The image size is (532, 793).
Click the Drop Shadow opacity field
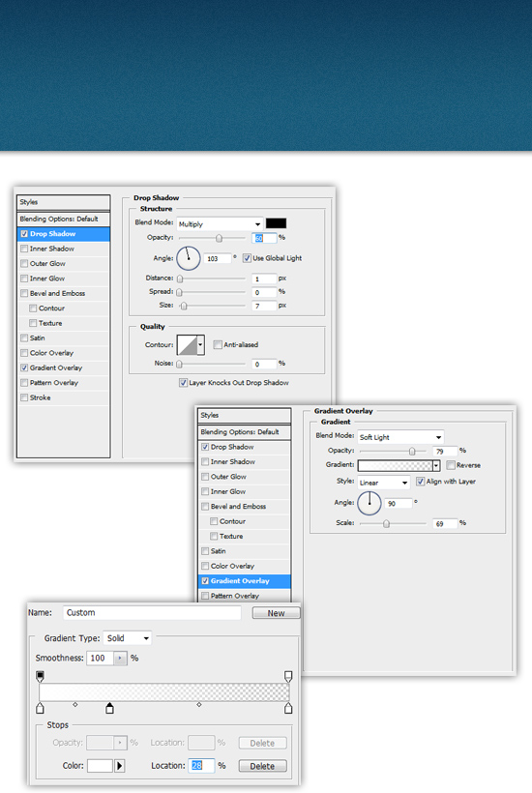[264, 238]
